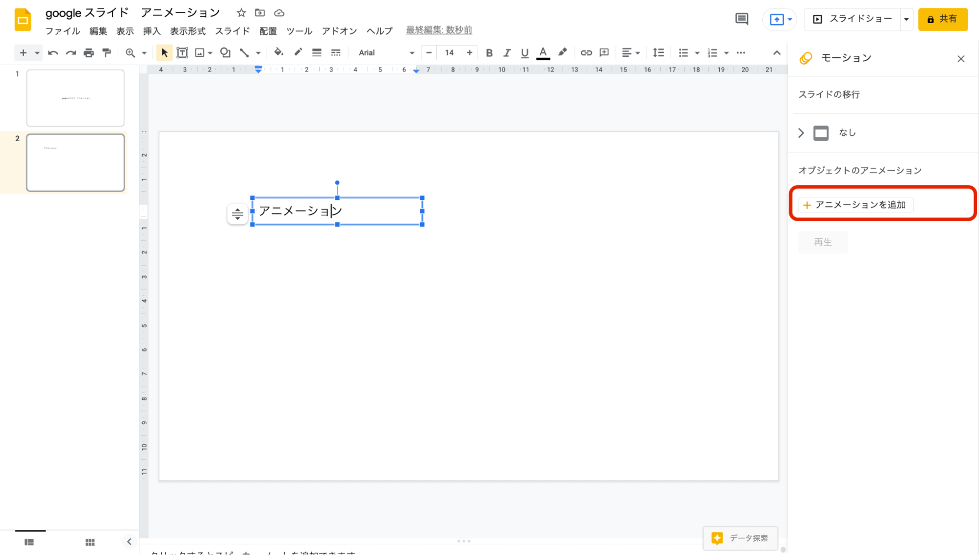
Task: Click the 共有 share button
Action: tap(942, 19)
